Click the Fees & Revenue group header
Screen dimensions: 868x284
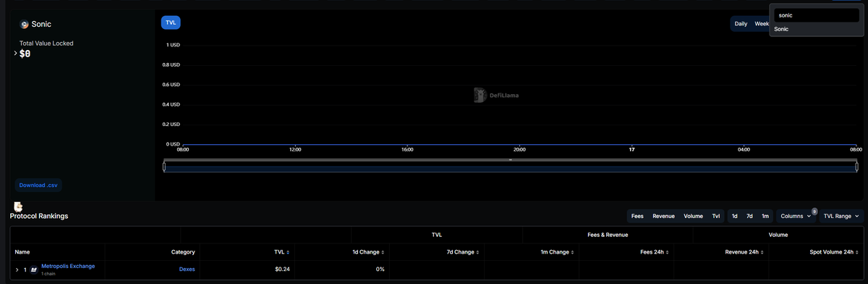[x=608, y=235]
